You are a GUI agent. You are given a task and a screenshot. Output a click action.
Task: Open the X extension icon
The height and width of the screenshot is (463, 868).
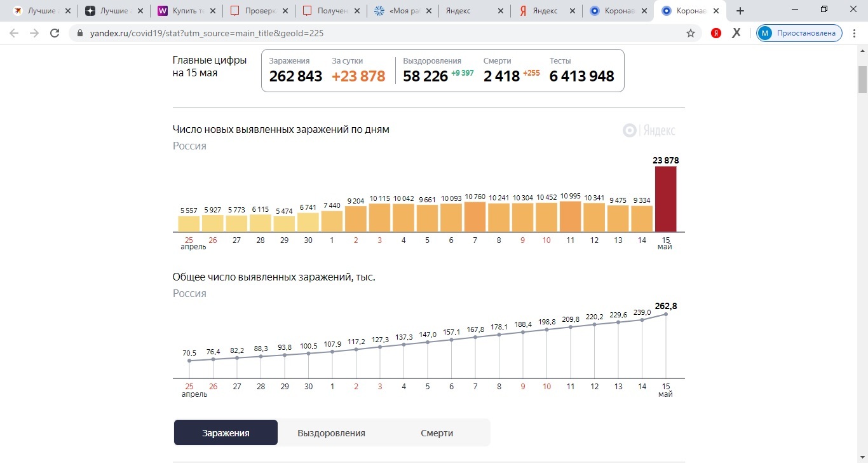coord(736,33)
